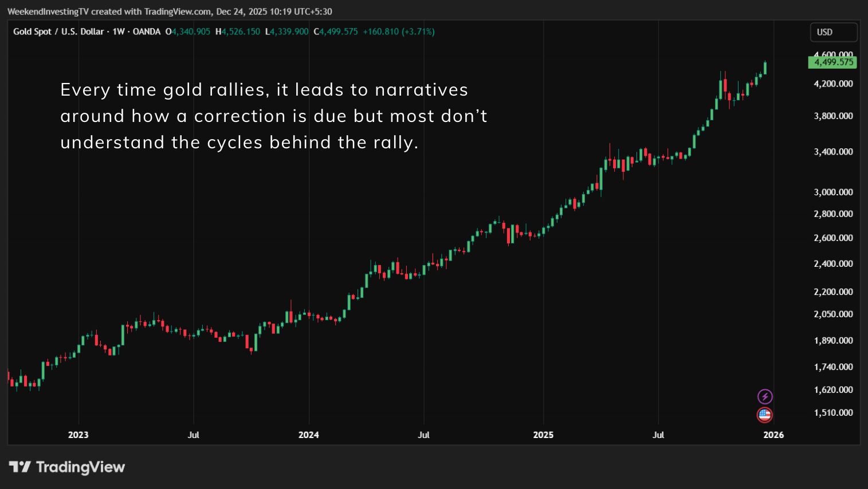Click the WeekendInvestingTV attribution link
The image size is (868, 489).
49,11
